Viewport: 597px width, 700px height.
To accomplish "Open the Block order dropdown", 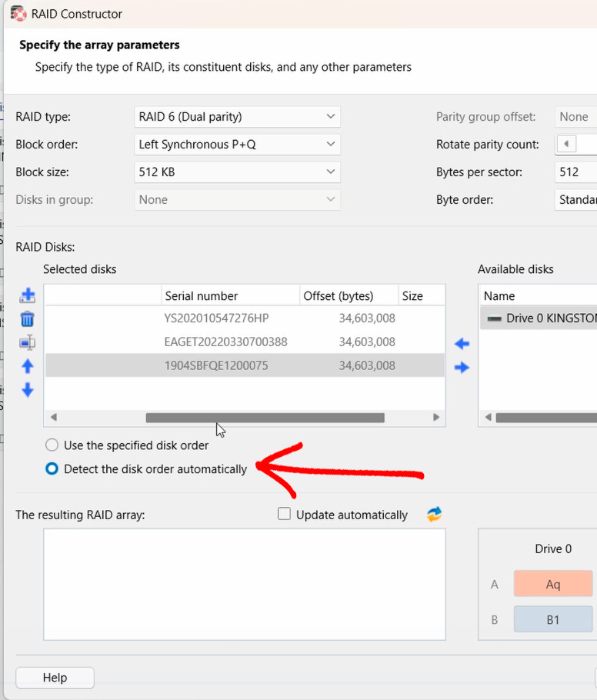I will [237, 145].
